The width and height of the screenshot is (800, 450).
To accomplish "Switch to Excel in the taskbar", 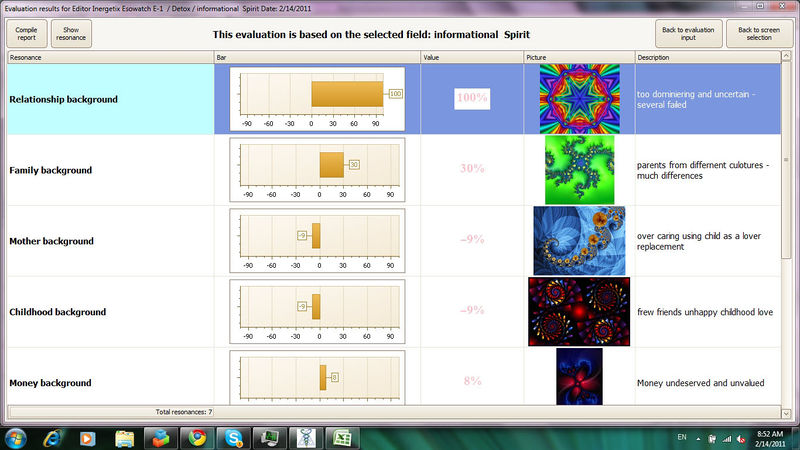I will click(x=343, y=437).
